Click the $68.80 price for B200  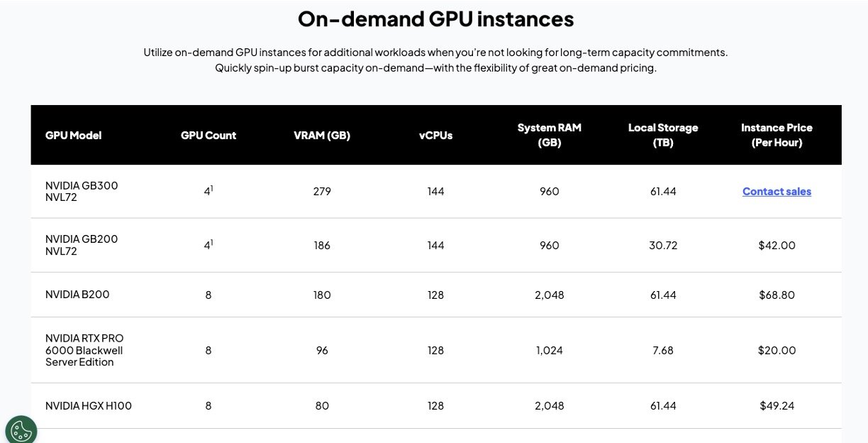pyautogui.click(x=777, y=295)
